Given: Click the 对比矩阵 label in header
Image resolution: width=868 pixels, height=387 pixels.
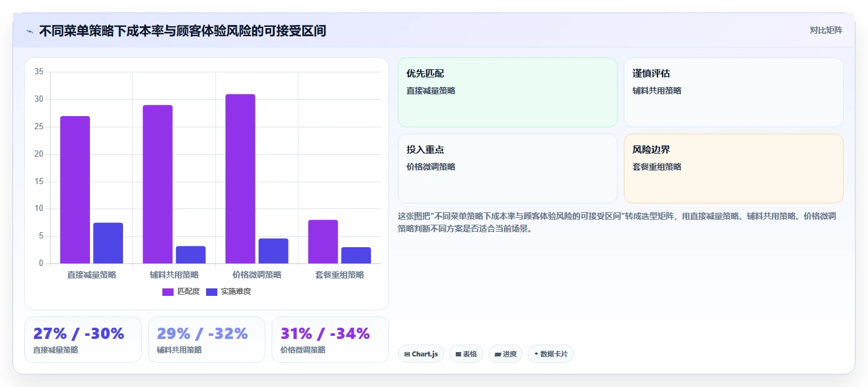Looking at the screenshot, I should click(x=826, y=31).
